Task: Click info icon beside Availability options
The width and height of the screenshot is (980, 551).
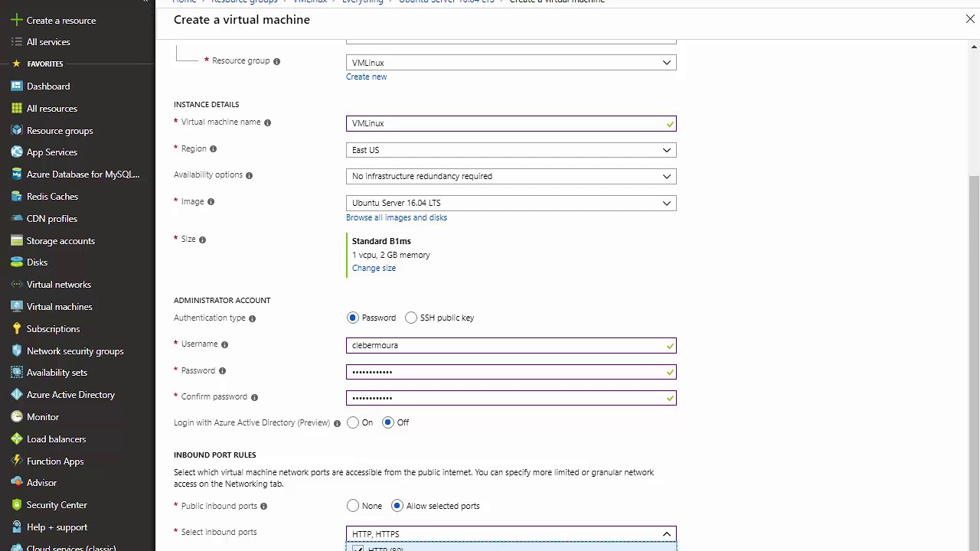Action: click(x=249, y=175)
